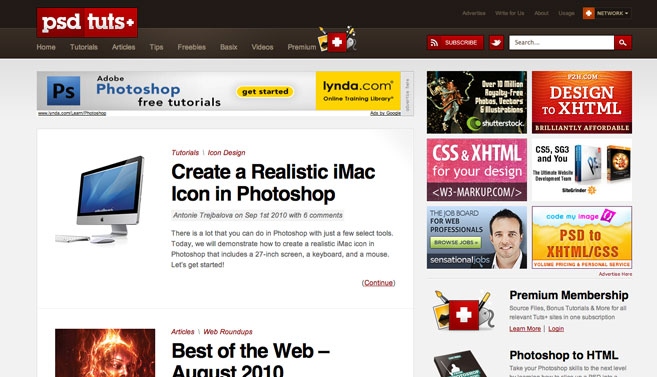
Task: Click the Learn More link
Action: (x=525, y=329)
